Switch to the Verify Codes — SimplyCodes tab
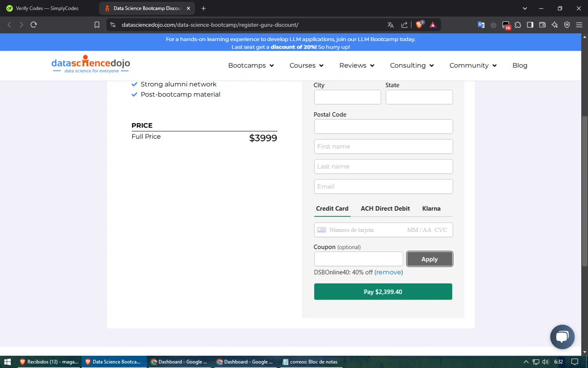The width and height of the screenshot is (588, 368). click(x=47, y=8)
